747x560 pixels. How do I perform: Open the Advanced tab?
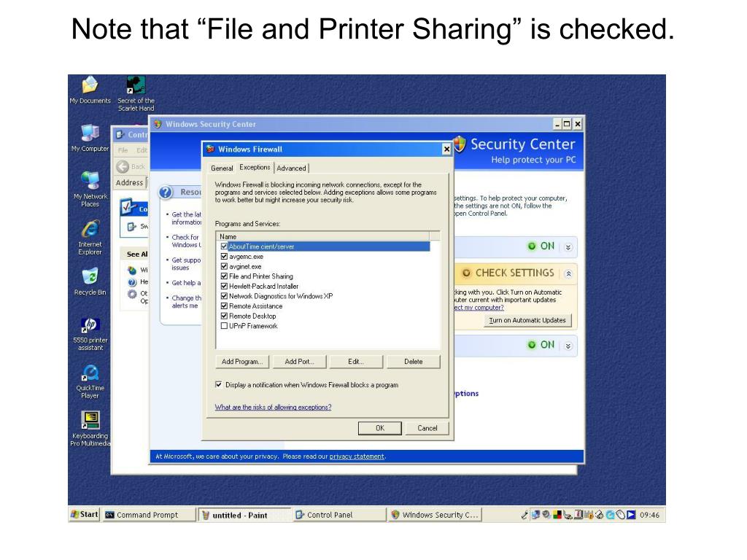pyautogui.click(x=292, y=168)
